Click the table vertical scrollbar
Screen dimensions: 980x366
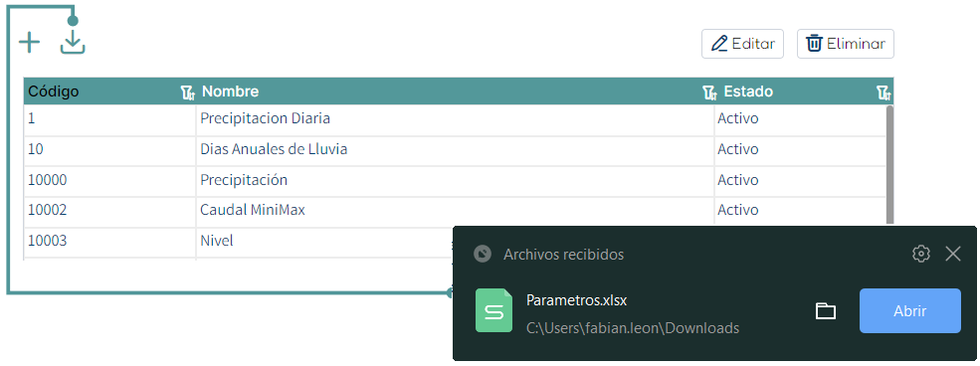(890, 165)
